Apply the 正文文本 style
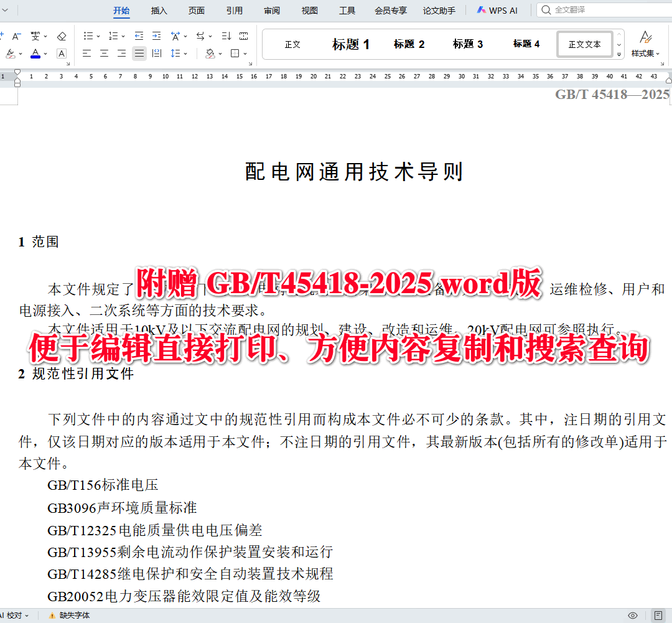 (584, 44)
